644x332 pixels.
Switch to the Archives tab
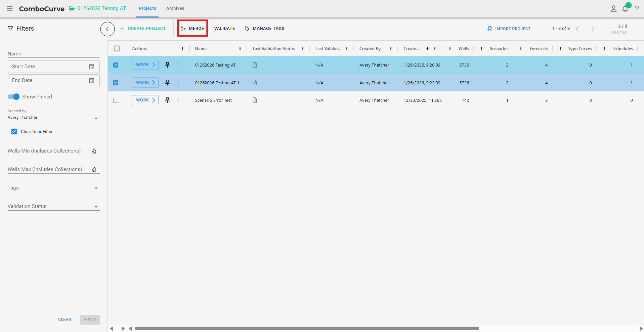[175, 8]
